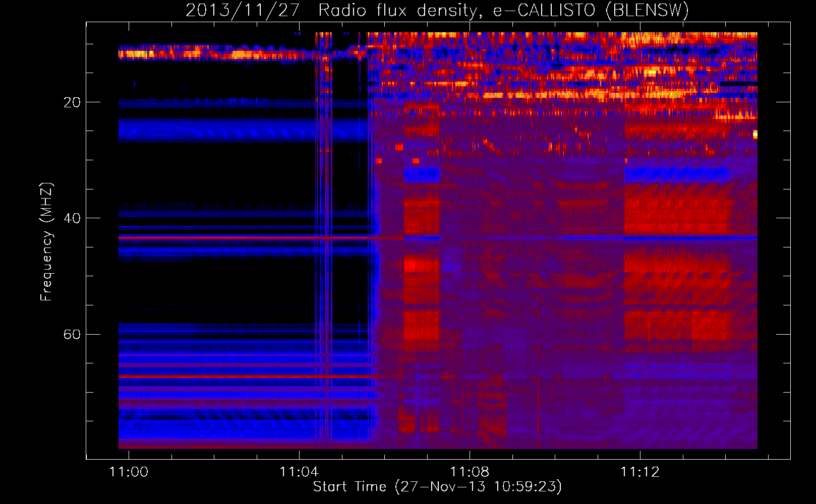Click the 20 frequency tick label
This screenshot has height=504, width=816.
click(72, 102)
